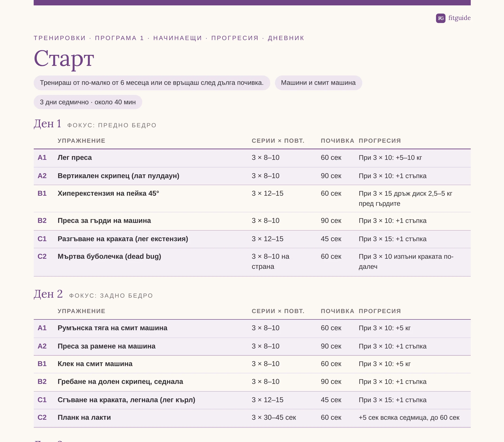Click 'Хиперекстензия на пейка 45°' exercise
This screenshot has height=442, width=504.
[108, 193]
